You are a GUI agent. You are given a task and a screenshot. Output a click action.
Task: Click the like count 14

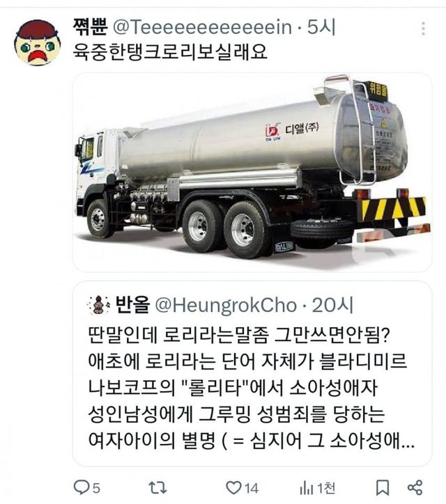coord(251,488)
